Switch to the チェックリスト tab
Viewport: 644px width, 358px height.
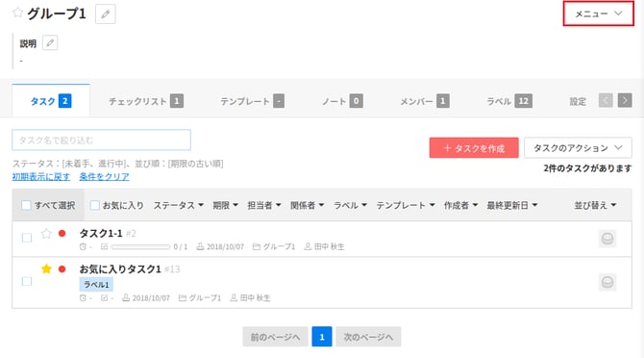146,101
